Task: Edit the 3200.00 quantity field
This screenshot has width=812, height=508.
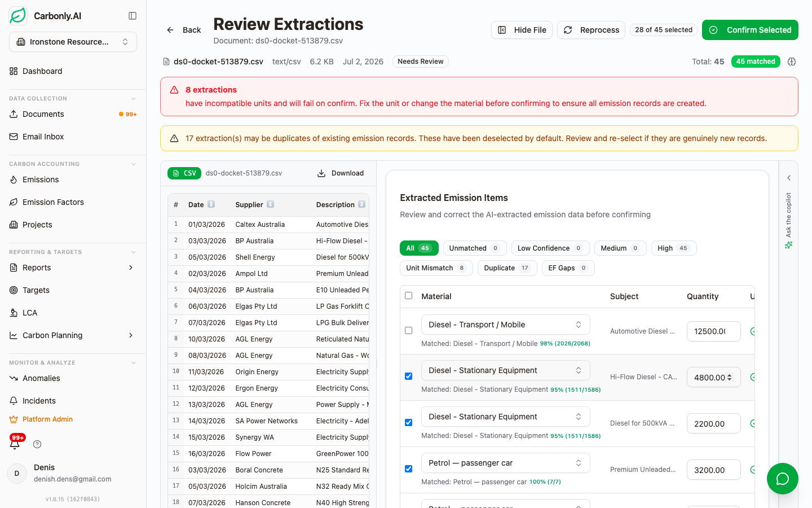Action: [x=713, y=470]
